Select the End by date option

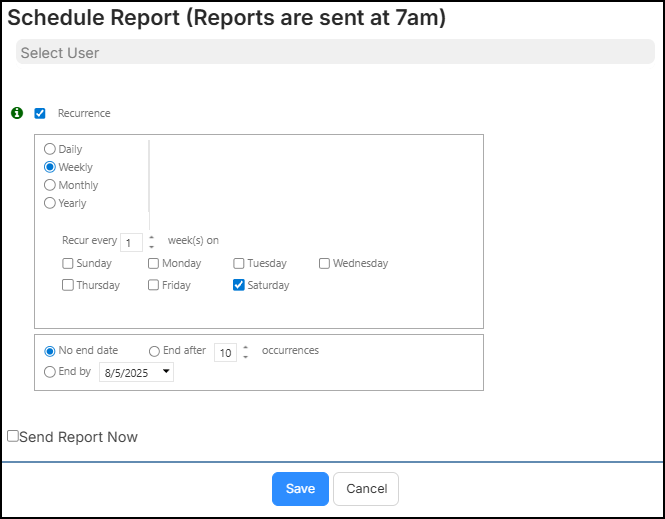[50, 372]
